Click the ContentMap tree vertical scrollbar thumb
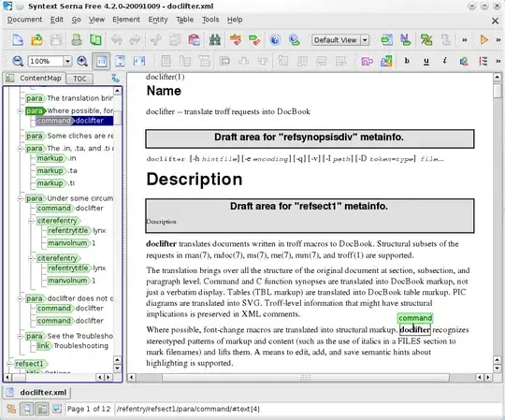The width and height of the screenshot is (505, 420). [118, 118]
